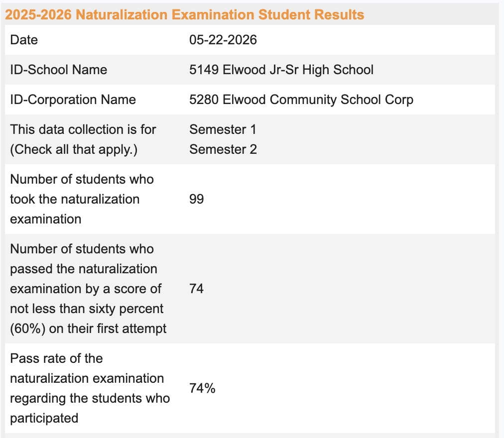Screen dimensions: 504x438
Task: Click 5280 Elwood Community School Corp value
Action: [x=301, y=100]
